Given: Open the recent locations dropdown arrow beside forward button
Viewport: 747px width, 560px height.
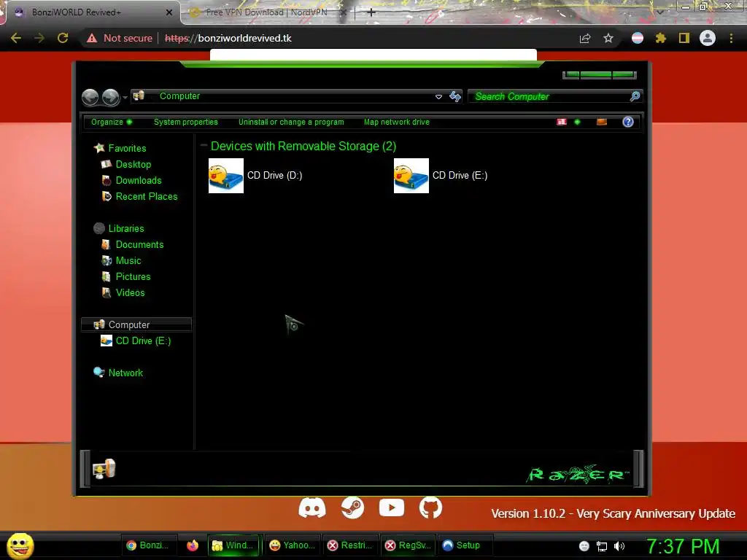Looking at the screenshot, I should (125, 98).
